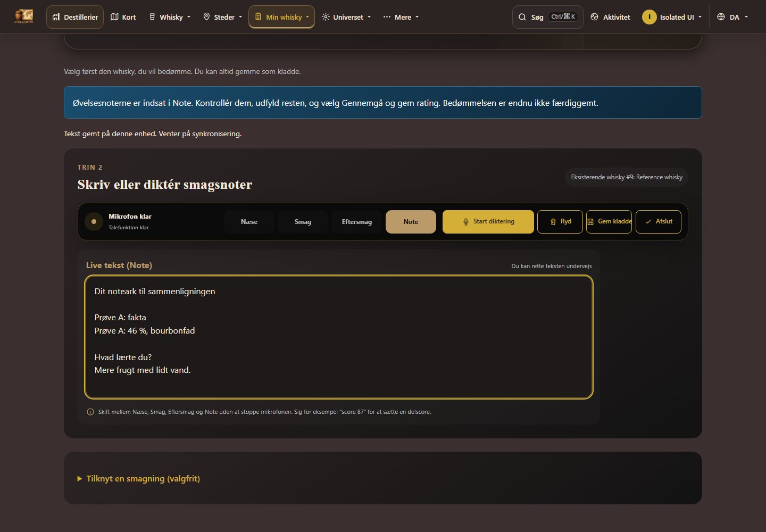The width and height of the screenshot is (766, 532).
Task: Click the Whisky bottle icon
Action: click(x=152, y=17)
